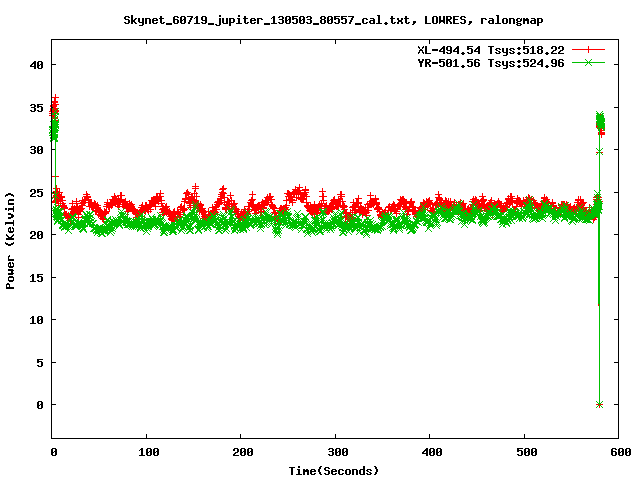The width and height of the screenshot is (640, 480).
Task: Click y-axis tick label 25
Action: pyautogui.click(x=36, y=193)
